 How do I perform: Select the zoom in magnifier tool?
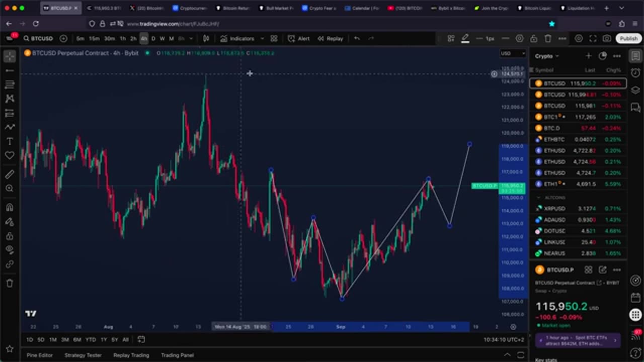point(10,189)
